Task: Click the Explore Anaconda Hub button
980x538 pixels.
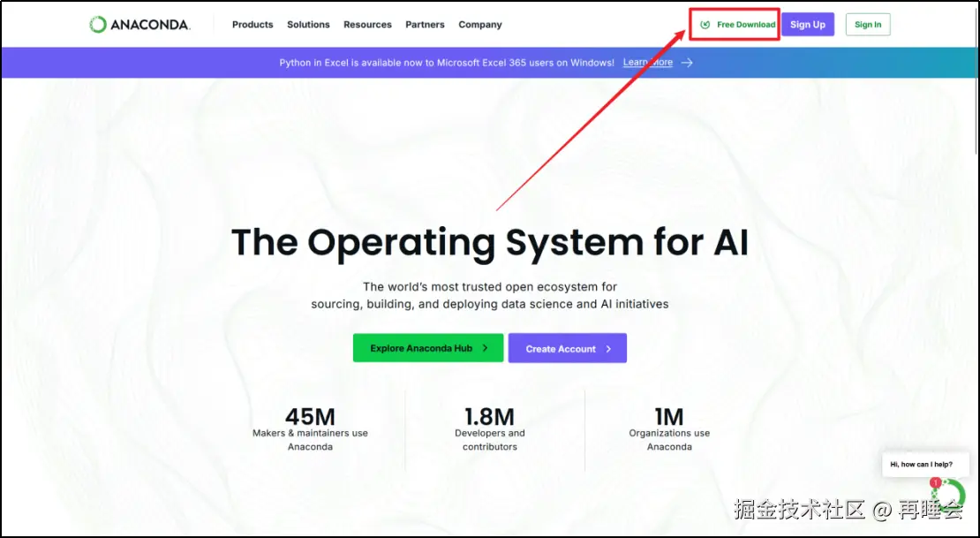Action: click(428, 348)
